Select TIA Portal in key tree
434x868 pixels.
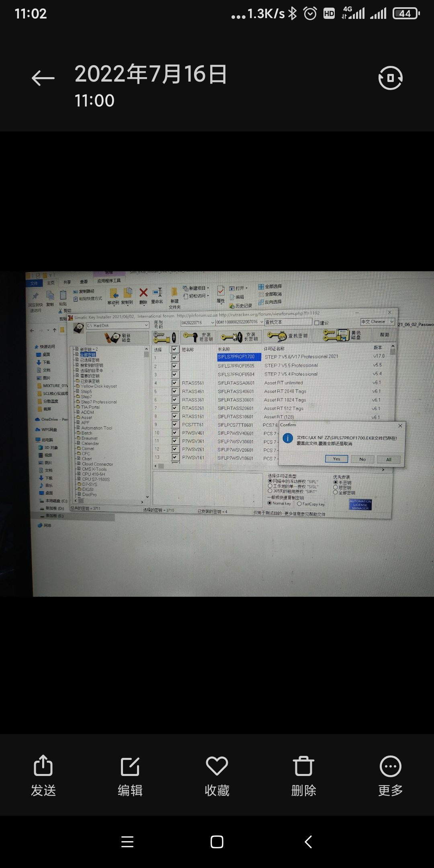(x=90, y=407)
